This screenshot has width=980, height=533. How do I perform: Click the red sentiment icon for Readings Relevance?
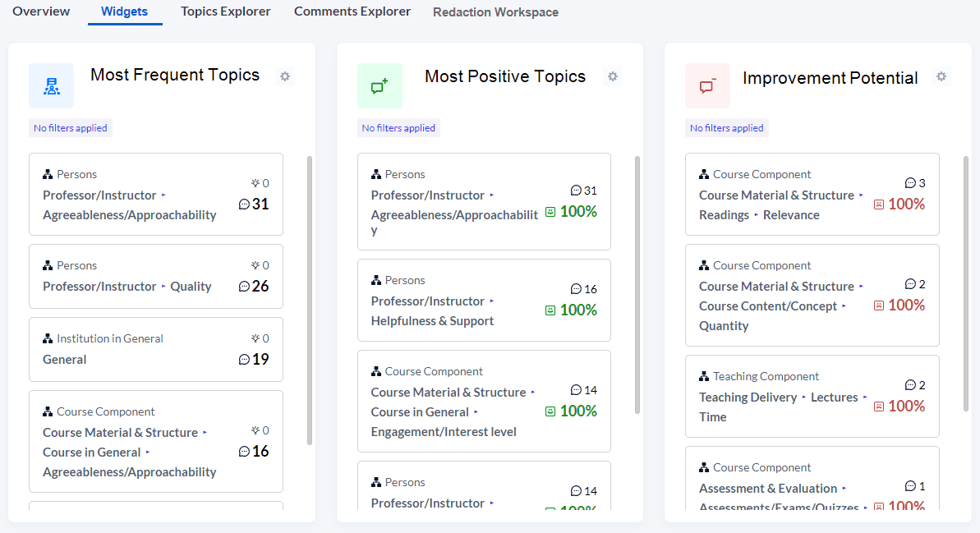(x=879, y=204)
